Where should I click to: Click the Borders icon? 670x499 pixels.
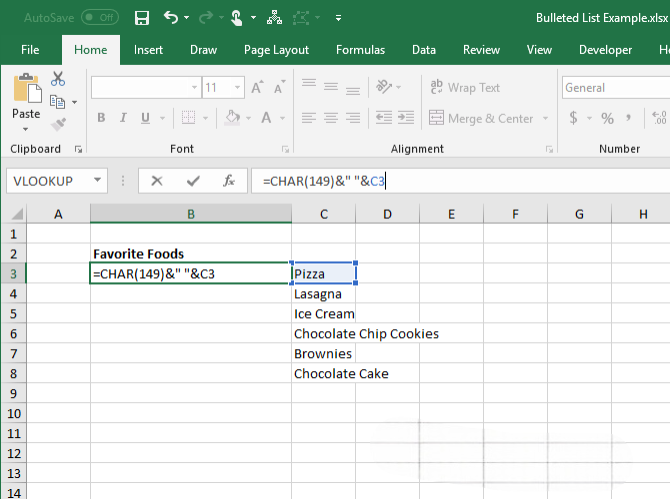(x=188, y=117)
